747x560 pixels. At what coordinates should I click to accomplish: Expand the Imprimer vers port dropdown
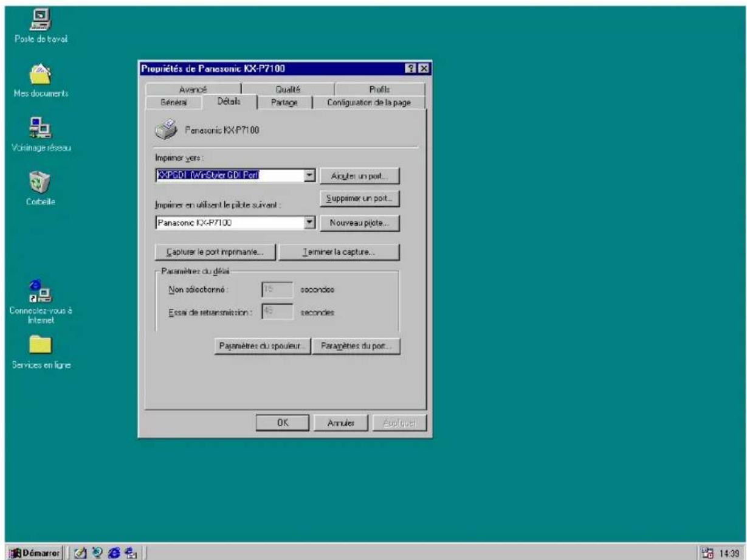(x=309, y=176)
